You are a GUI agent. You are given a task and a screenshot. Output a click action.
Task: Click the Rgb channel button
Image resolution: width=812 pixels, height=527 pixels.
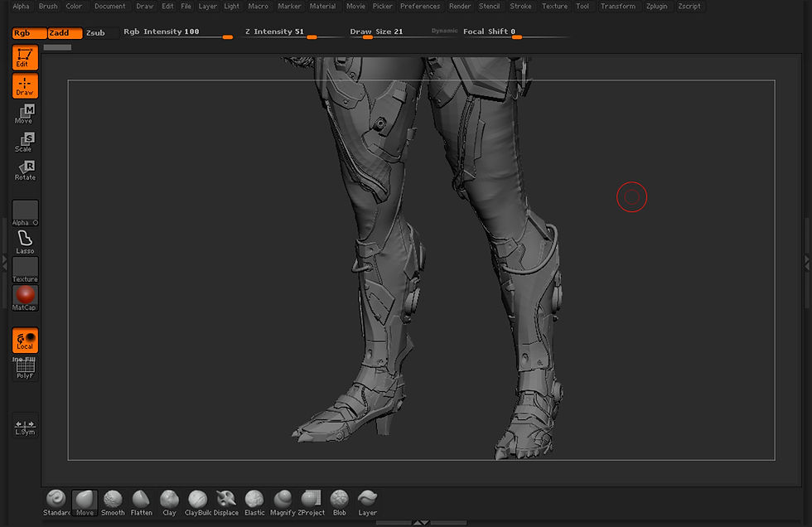point(29,33)
